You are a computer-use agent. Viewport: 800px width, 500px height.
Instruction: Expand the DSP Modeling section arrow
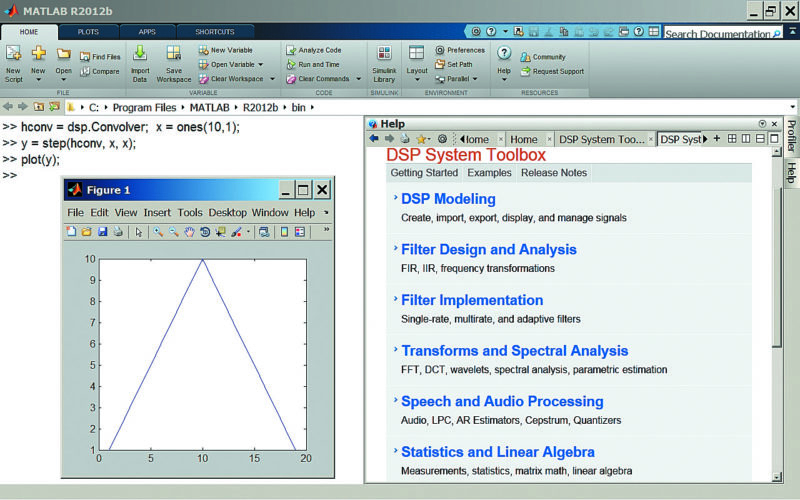395,197
